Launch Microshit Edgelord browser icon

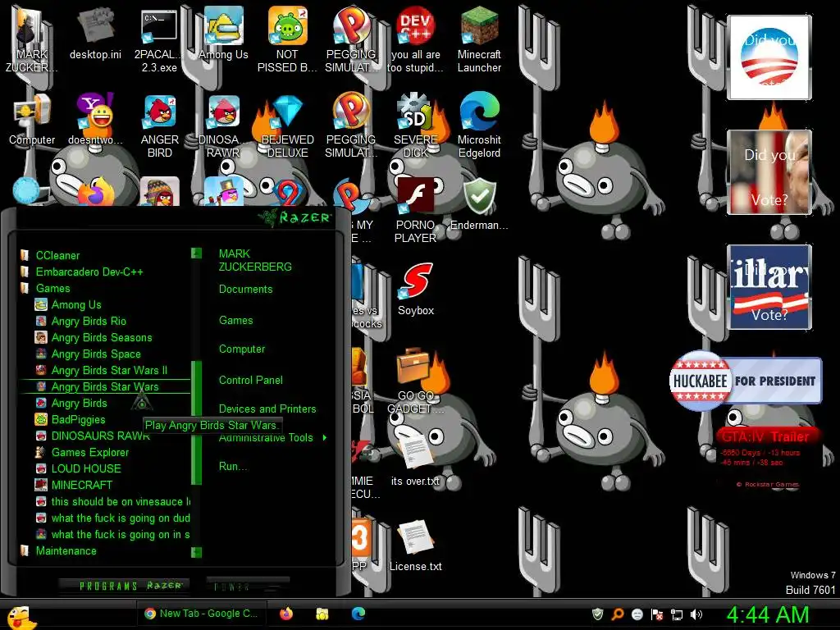[479, 126]
